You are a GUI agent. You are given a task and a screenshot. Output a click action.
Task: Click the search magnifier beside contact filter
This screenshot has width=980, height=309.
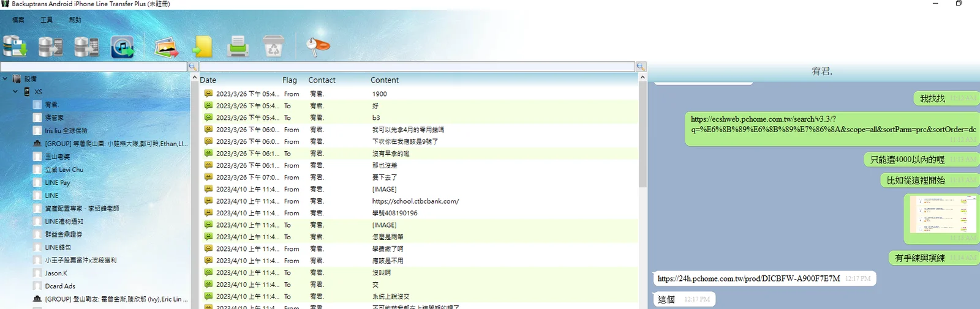point(192,67)
